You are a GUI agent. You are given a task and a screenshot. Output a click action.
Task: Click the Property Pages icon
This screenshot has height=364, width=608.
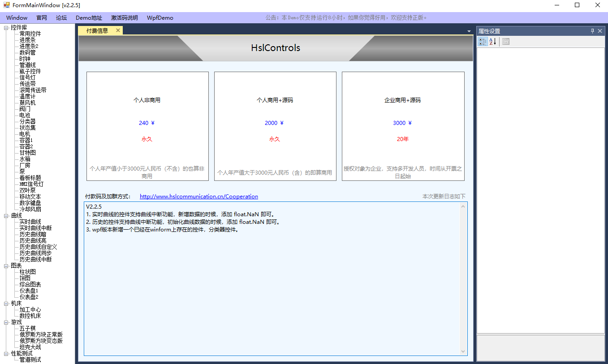(506, 42)
